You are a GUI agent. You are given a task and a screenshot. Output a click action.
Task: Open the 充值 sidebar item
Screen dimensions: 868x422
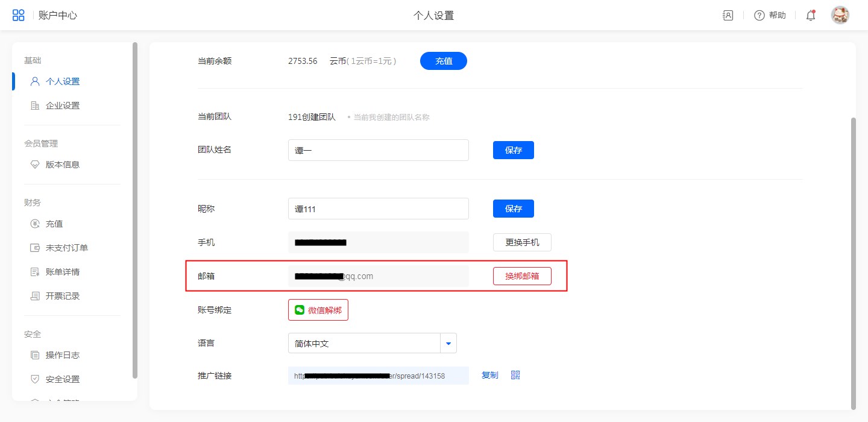click(x=54, y=224)
